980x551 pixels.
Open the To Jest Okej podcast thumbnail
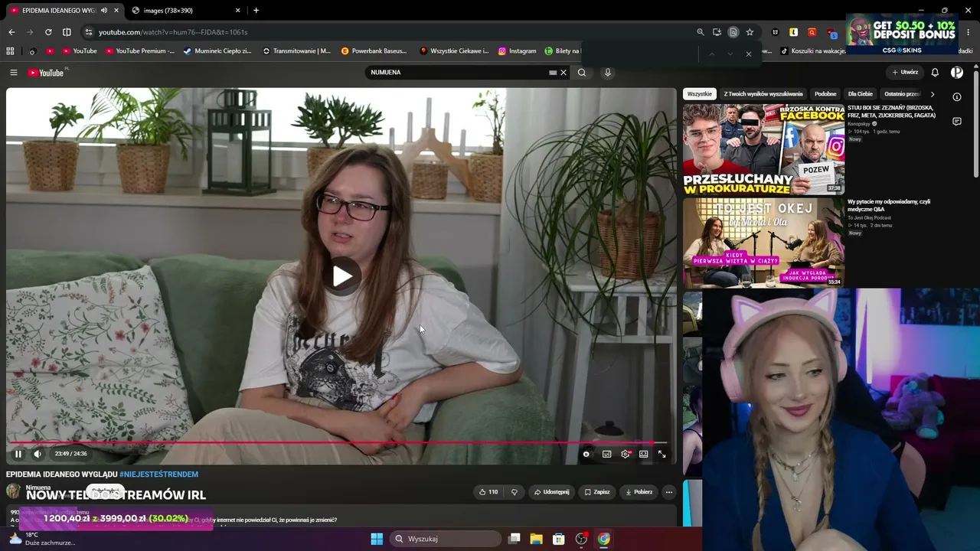[x=763, y=243]
